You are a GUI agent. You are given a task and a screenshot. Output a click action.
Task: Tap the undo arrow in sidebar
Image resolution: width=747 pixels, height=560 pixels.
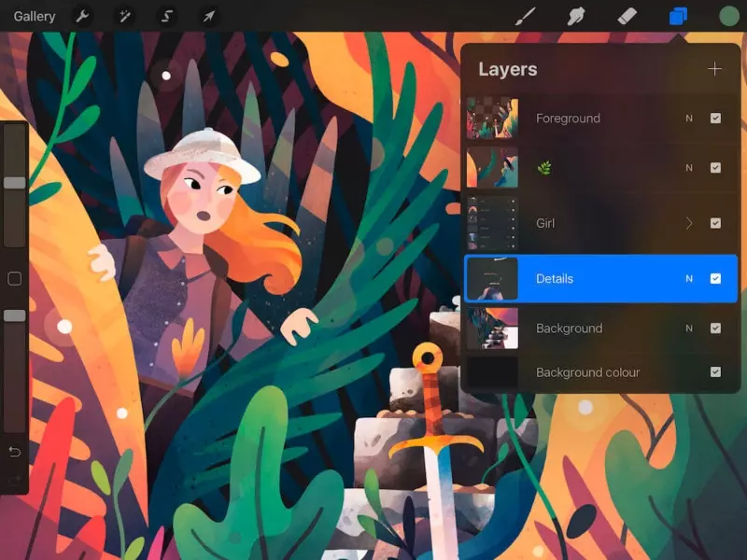pos(15,451)
